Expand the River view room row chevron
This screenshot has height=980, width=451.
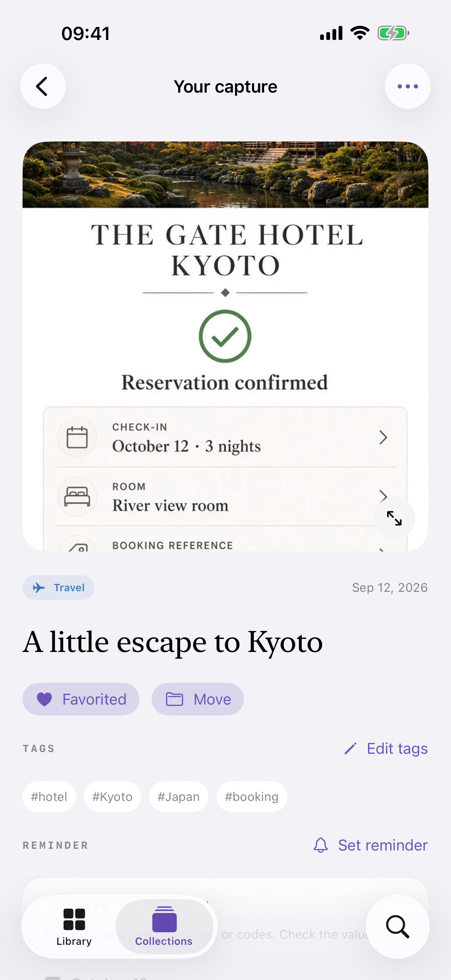[x=383, y=496]
